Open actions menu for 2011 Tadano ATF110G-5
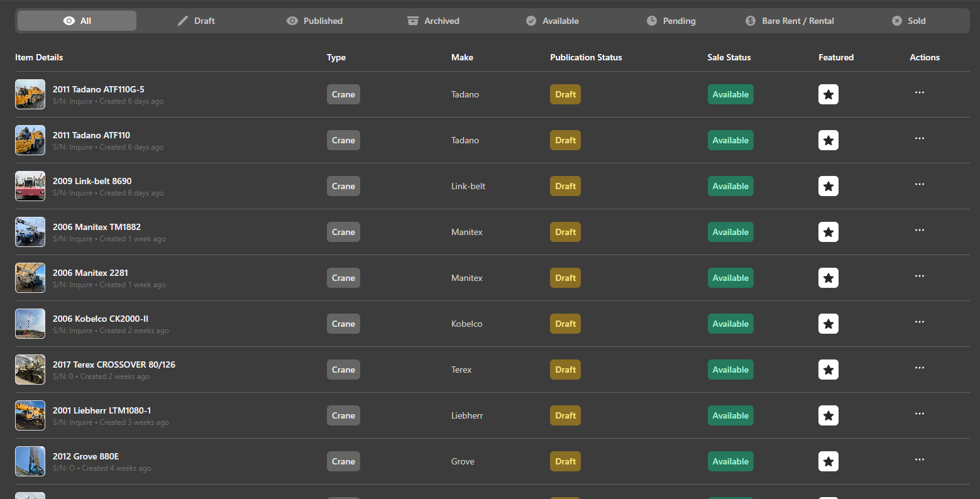This screenshot has width=980, height=499. (919, 92)
